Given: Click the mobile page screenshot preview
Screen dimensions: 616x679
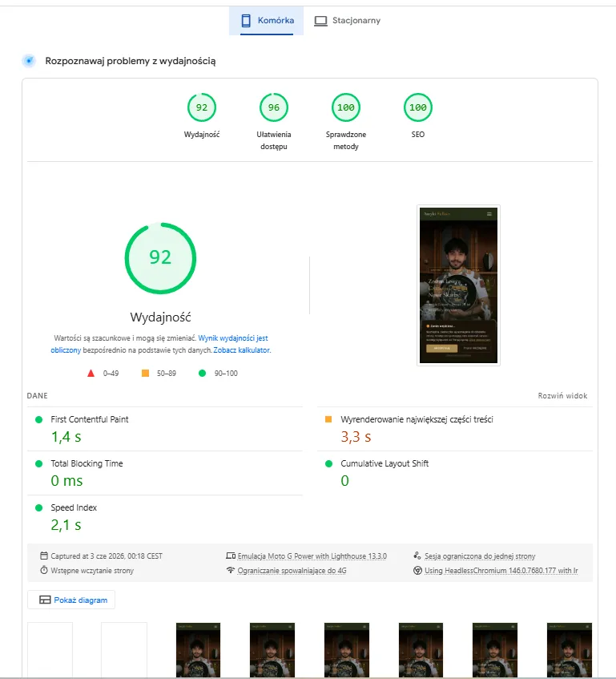Looking at the screenshot, I should tap(458, 285).
